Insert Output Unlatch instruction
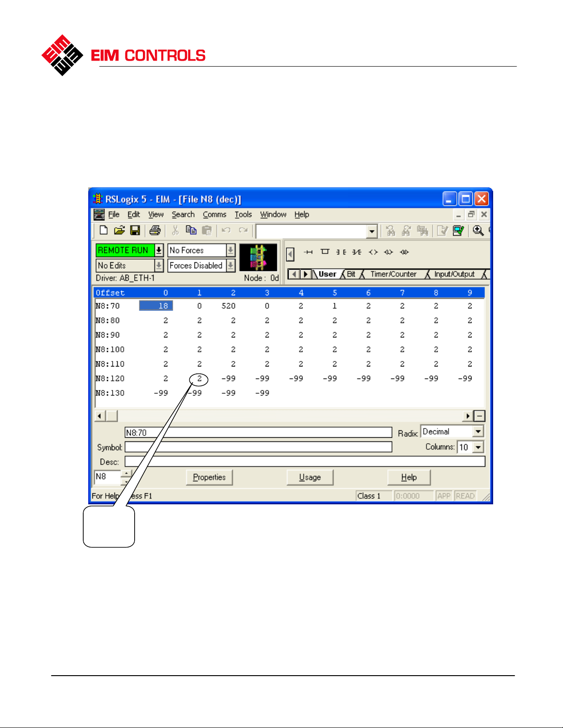 tap(404, 252)
